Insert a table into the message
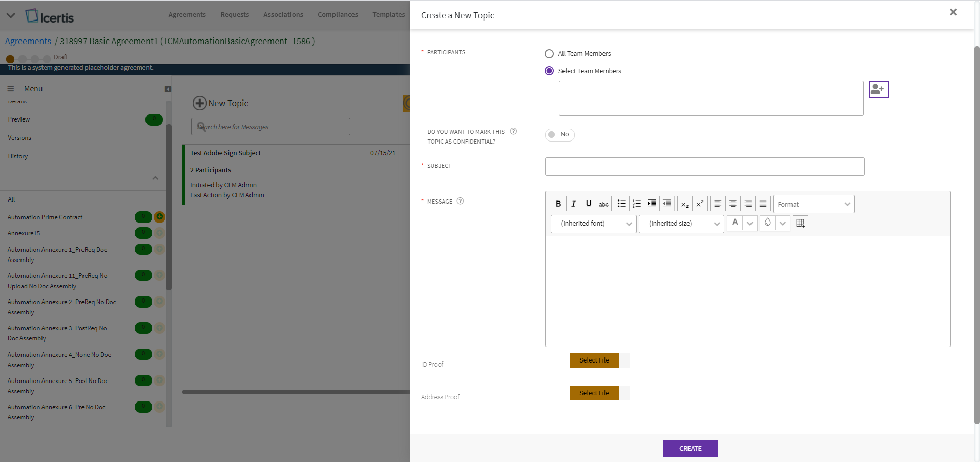 (x=800, y=223)
